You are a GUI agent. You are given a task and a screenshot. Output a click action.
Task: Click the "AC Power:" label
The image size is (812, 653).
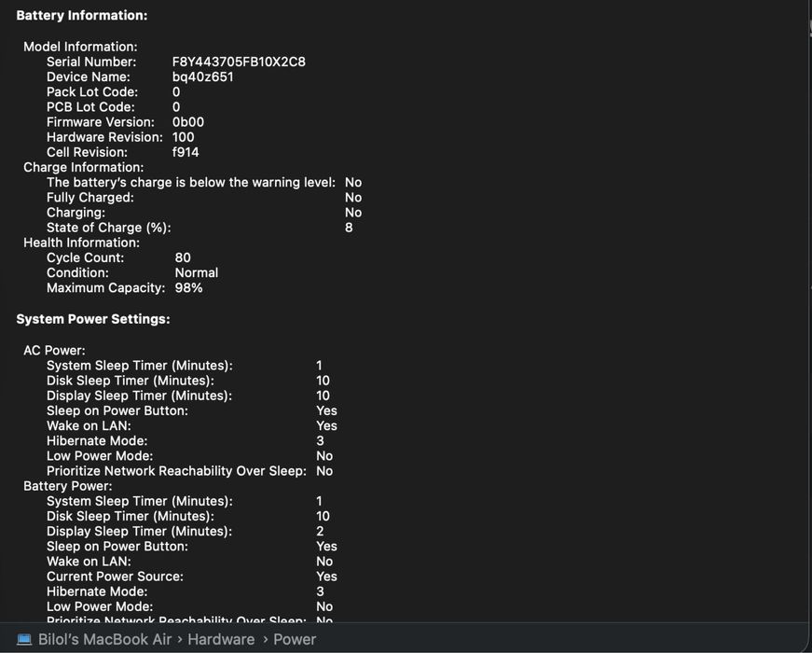[54, 350]
